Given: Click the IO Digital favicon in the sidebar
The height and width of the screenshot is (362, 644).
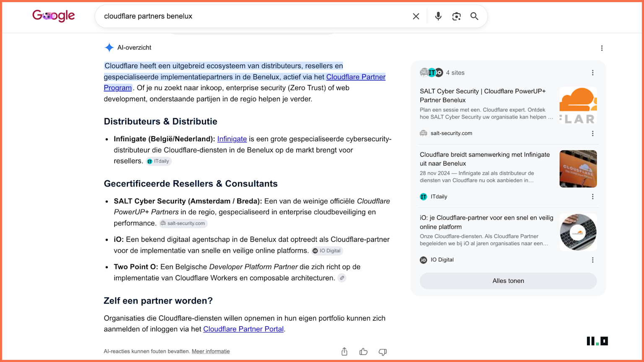Looking at the screenshot, I should click(423, 260).
